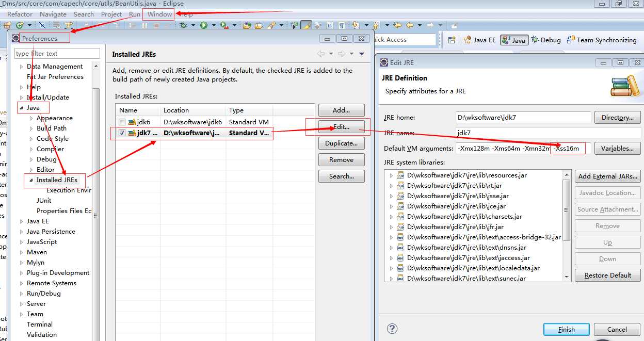Click the jdk7 JRE library icon in the table
The height and width of the screenshot is (341, 644).
click(132, 133)
